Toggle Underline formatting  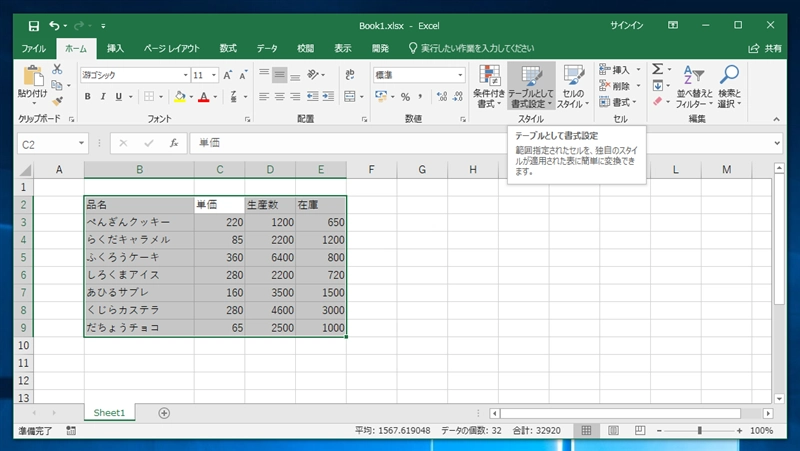(119, 96)
